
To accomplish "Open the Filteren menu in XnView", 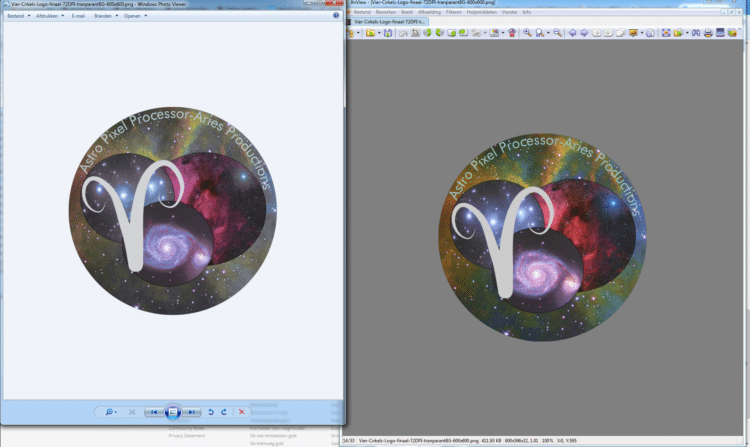I will 453,12.
